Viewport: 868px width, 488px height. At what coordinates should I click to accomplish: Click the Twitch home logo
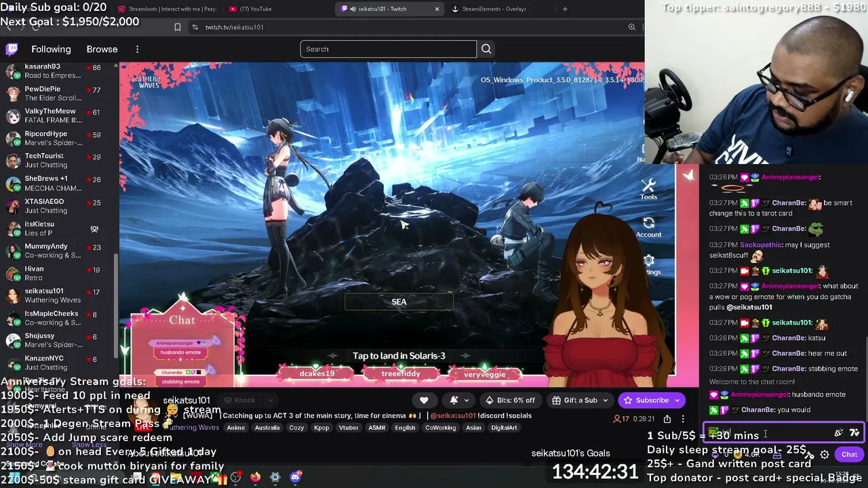point(12,49)
